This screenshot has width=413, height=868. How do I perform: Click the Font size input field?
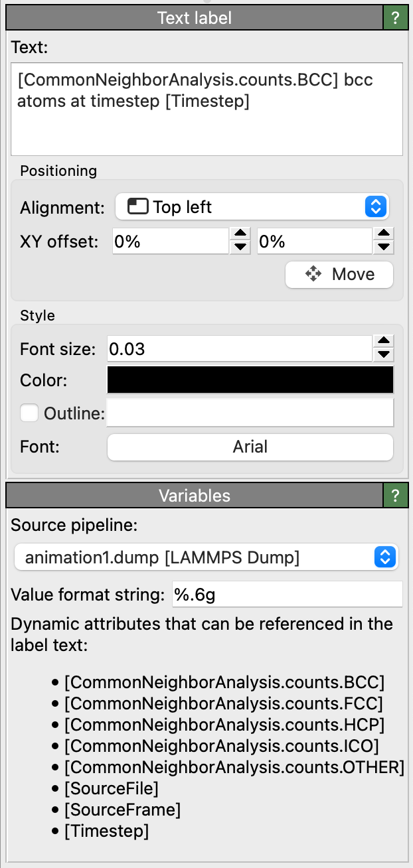pos(239,348)
